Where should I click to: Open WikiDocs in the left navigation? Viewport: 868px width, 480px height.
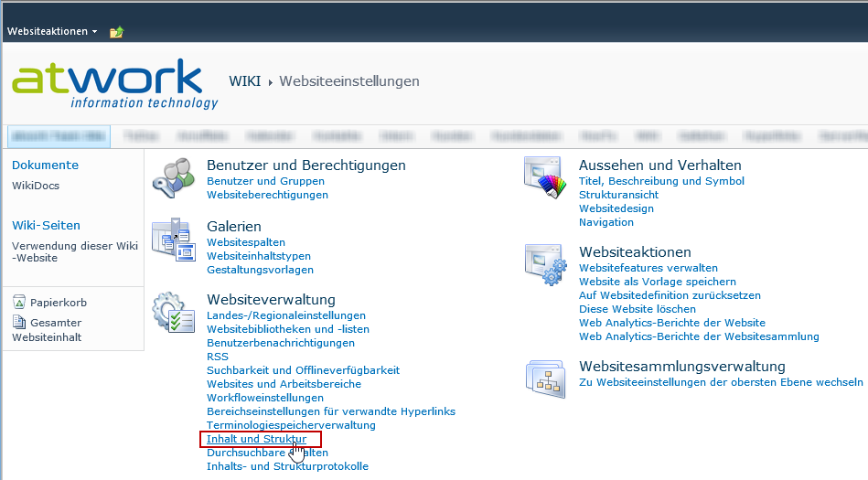click(35, 186)
